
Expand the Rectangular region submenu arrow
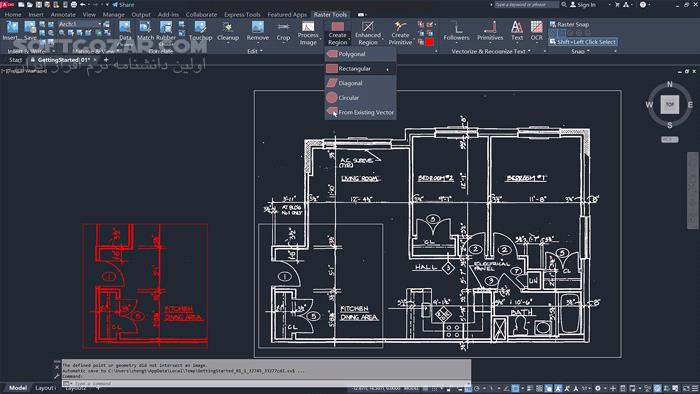(x=388, y=69)
